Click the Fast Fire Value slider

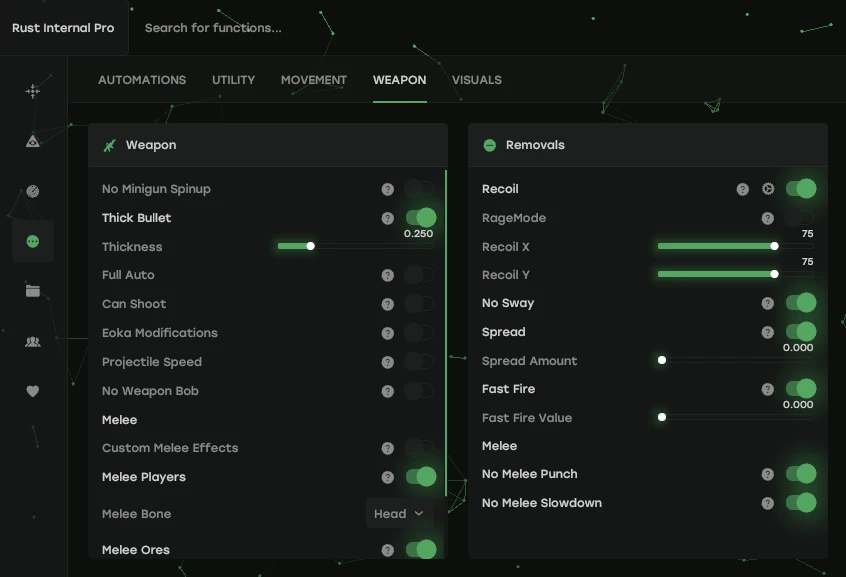[735, 417]
